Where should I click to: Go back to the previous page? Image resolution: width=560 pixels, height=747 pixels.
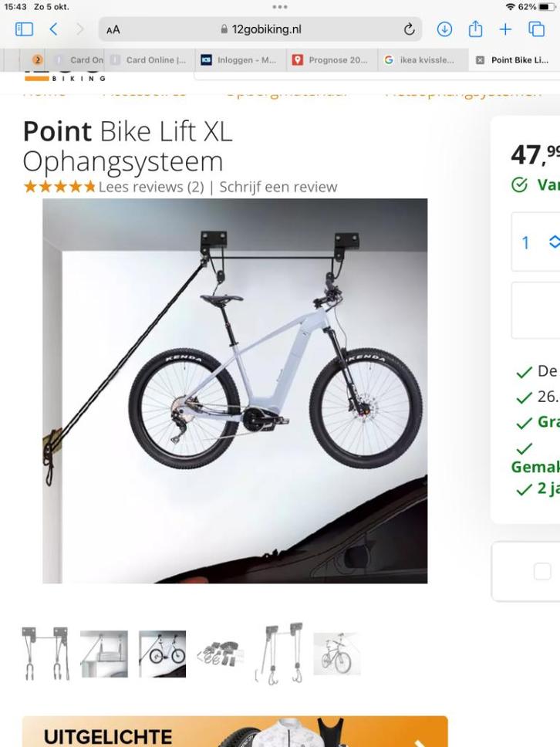[x=53, y=29]
